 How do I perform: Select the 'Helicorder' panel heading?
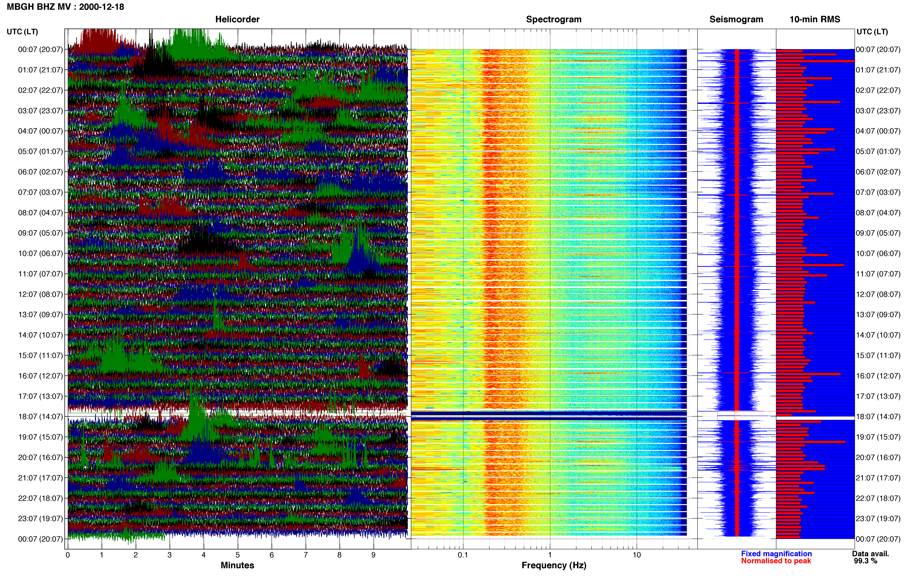click(x=237, y=20)
